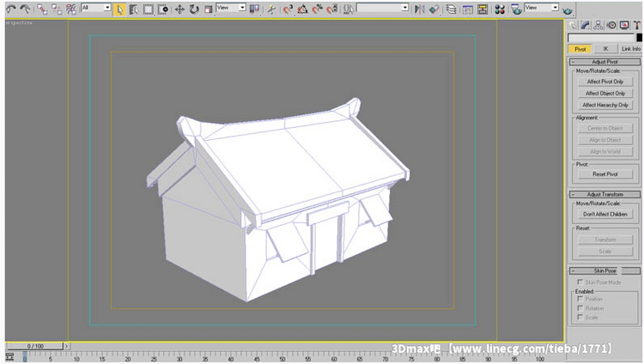Click the Redo arrow icon
The width and height of the screenshot is (644, 364).
(26, 9)
